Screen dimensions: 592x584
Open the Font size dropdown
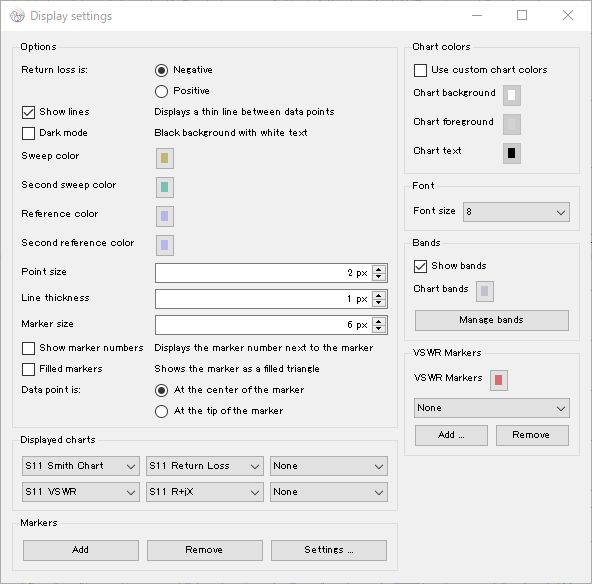coord(516,212)
